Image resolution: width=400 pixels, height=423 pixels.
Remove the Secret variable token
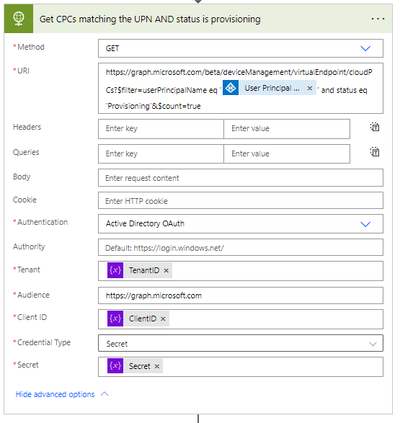157,366
